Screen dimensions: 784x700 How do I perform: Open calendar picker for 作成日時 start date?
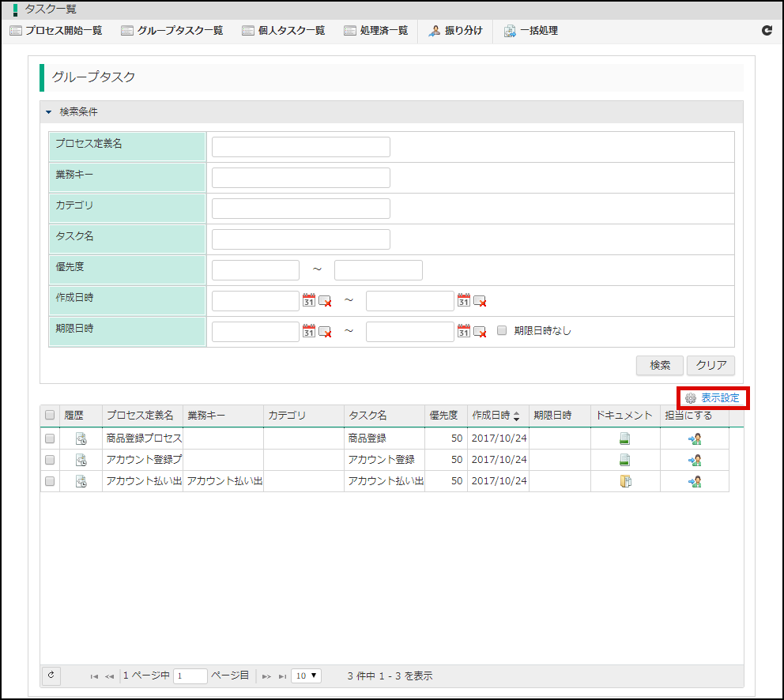[x=309, y=300]
